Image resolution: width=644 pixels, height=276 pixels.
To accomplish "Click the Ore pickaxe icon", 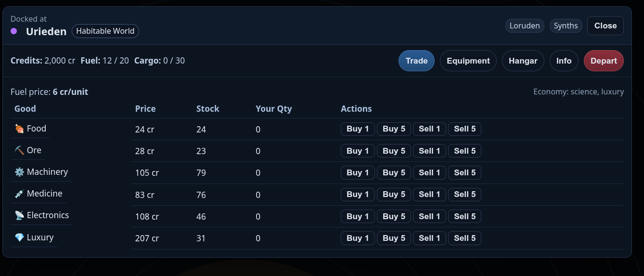I will click(19, 150).
